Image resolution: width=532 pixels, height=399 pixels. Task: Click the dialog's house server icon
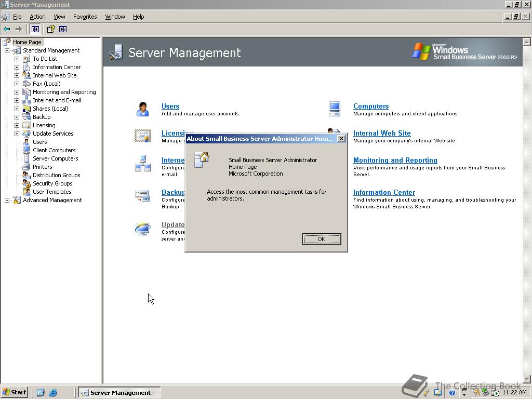tap(202, 160)
